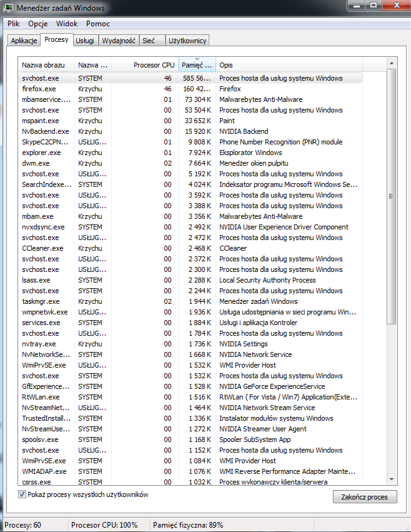This screenshot has width=411, height=532.
Task: Select the csrss.exe process
Action: 191,482
